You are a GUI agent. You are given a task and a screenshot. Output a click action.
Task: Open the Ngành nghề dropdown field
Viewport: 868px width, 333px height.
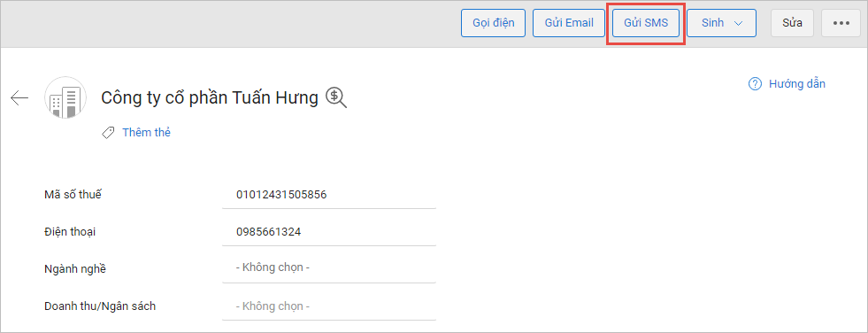click(329, 267)
